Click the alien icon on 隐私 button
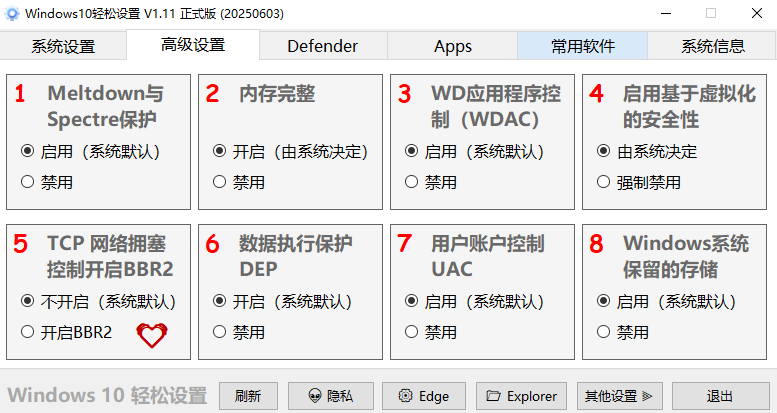 [x=315, y=396]
